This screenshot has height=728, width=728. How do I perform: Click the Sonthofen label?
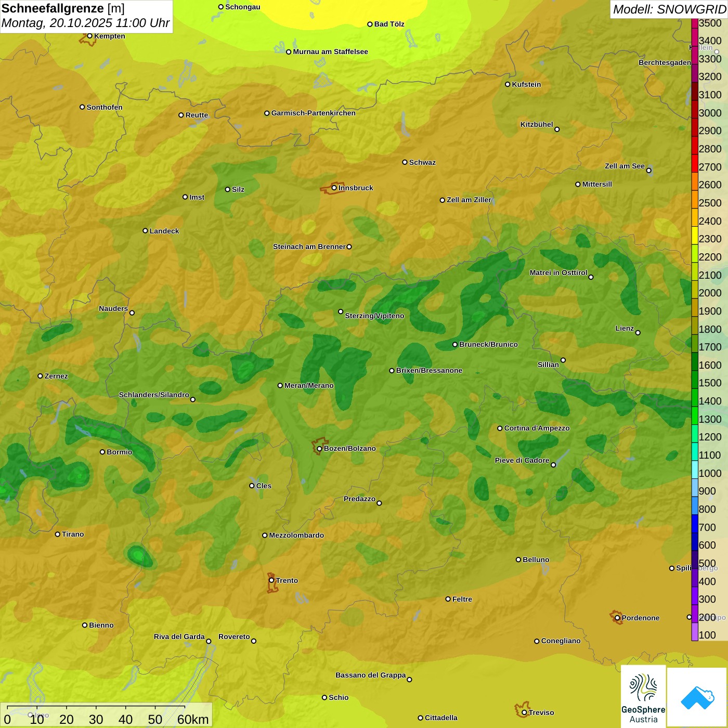[105, 107]
